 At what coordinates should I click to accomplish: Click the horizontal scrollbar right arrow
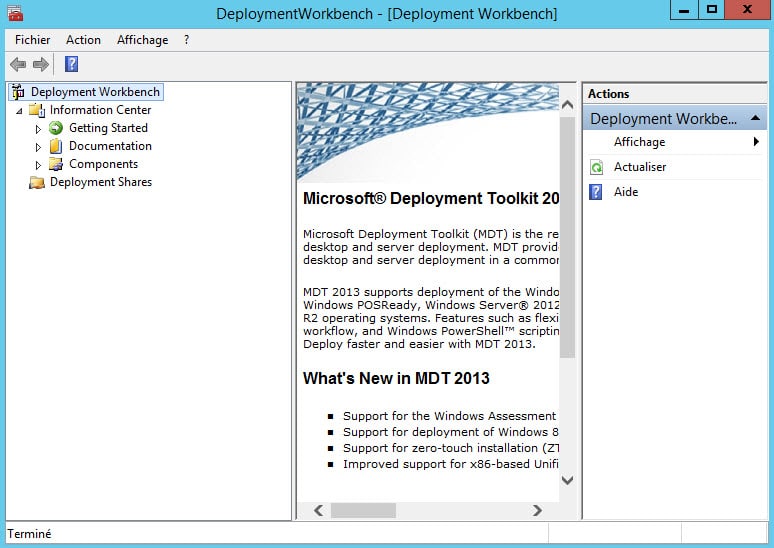point(537,510)
